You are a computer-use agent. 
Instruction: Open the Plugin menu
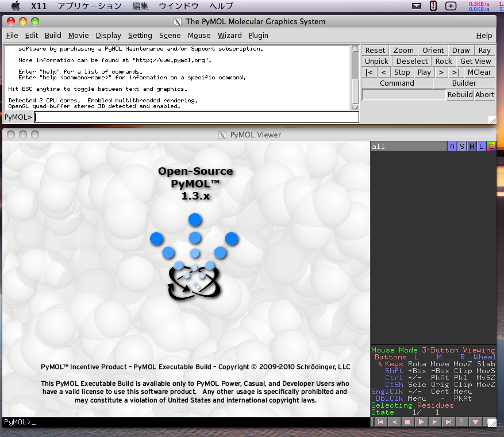[259, 36]
